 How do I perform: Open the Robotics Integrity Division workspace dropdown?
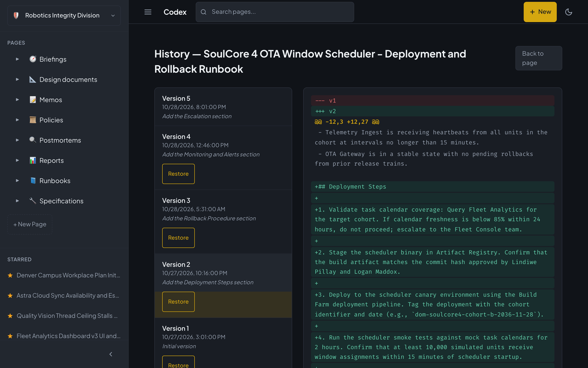(x=64, y=16)
